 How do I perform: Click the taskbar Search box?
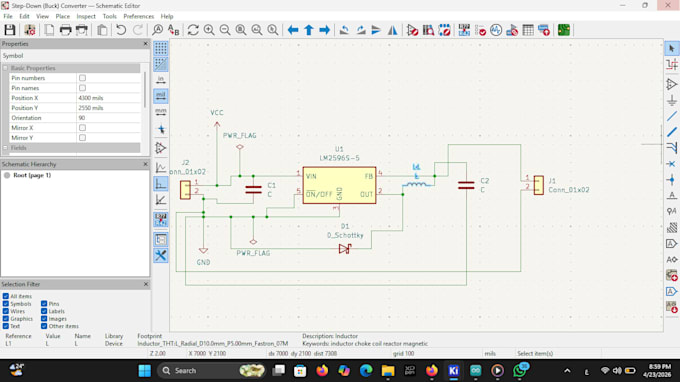click(212, 371)
